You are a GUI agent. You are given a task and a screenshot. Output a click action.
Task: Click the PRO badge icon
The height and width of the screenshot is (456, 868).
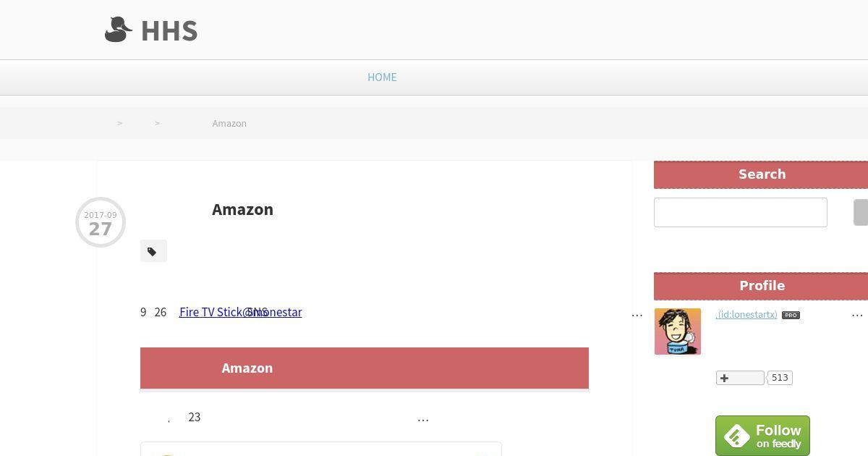[791, 315]
